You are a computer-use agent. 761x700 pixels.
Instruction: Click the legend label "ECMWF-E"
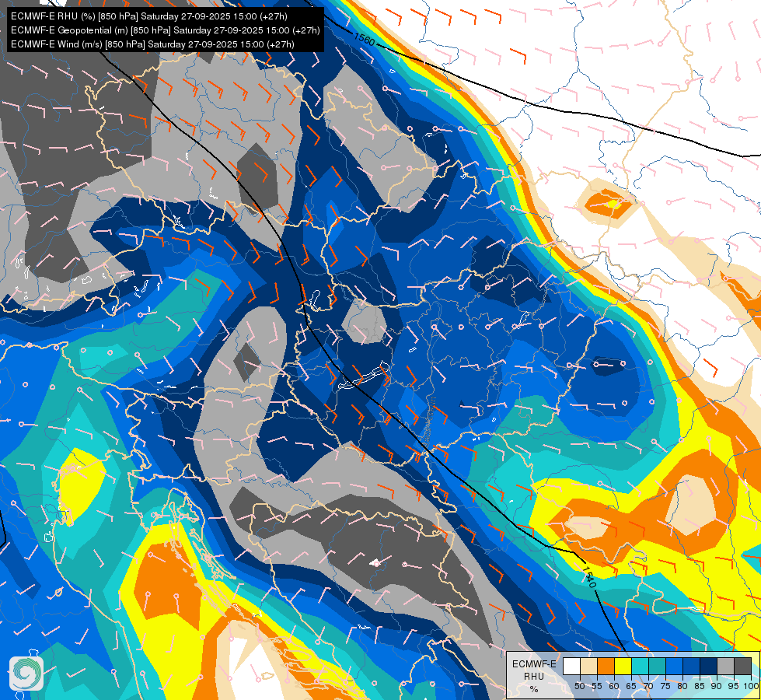coord(534,664)
